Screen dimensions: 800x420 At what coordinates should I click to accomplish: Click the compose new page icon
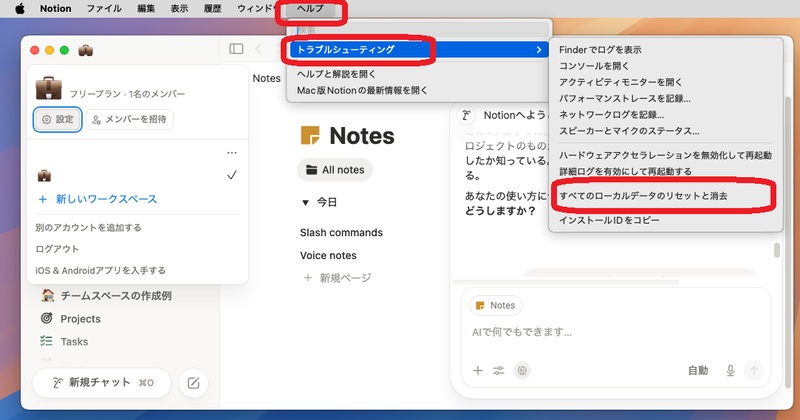pyautogui.click(x=193, y=383)
